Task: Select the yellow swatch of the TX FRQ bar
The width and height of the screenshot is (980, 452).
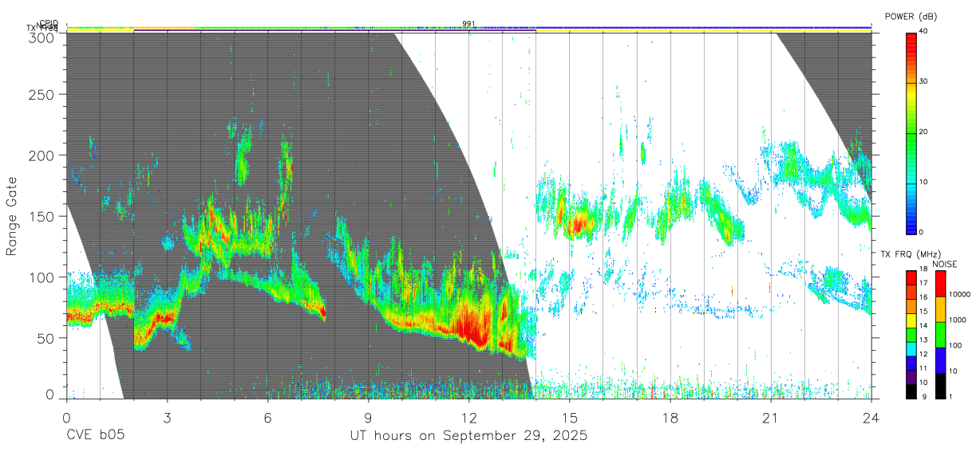Action: [x=911, y=320]
